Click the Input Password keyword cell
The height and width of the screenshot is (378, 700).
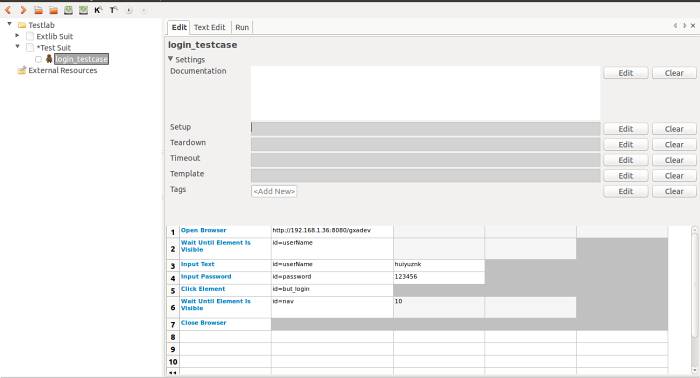225,278
